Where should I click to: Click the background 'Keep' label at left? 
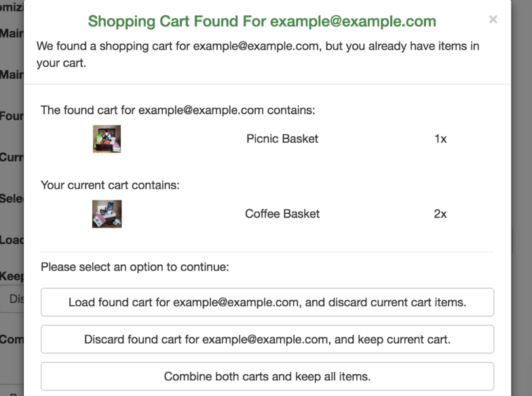pos(12,276)
